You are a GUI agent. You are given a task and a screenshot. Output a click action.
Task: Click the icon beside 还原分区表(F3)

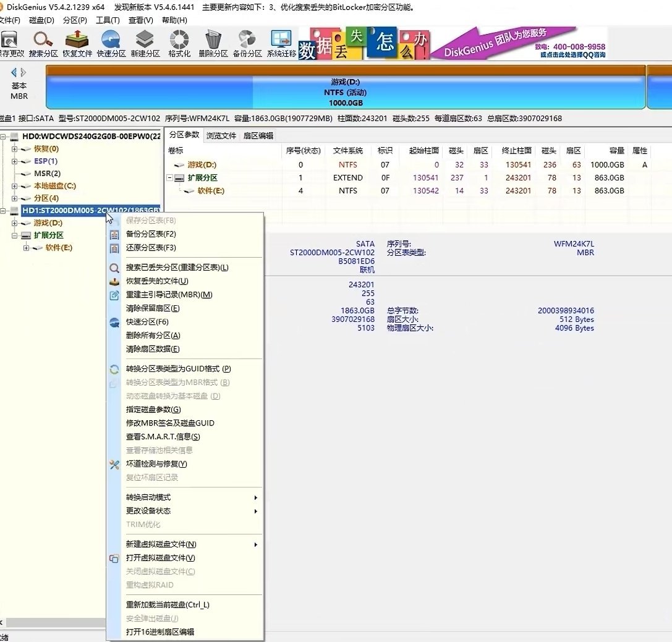tap(114, 248)
